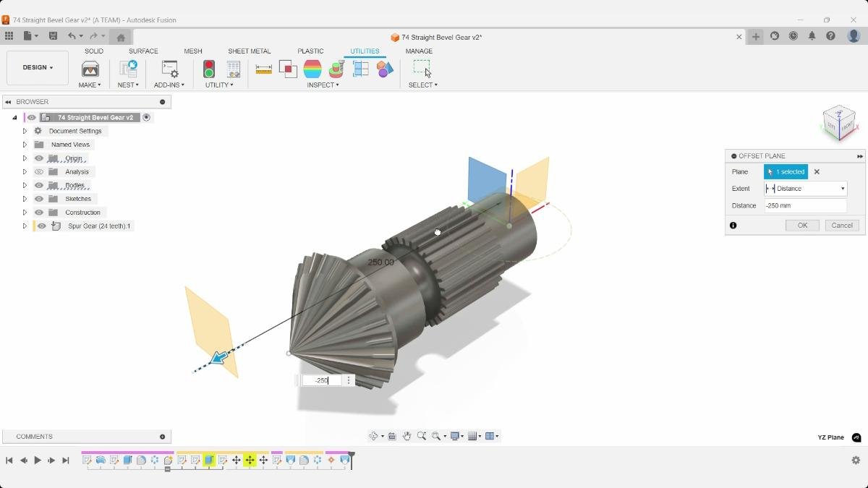868x488 pixels.
Task: Open timeline settings gear
Action: tap(856, 460)
